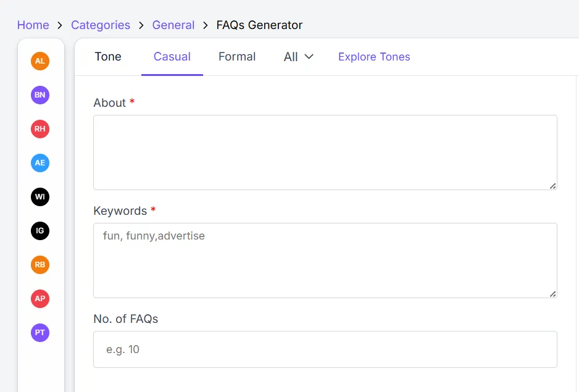Screen dimensions: 579x392
Task: Select the blue AE sidebar badge
Action: coord(40,163)
